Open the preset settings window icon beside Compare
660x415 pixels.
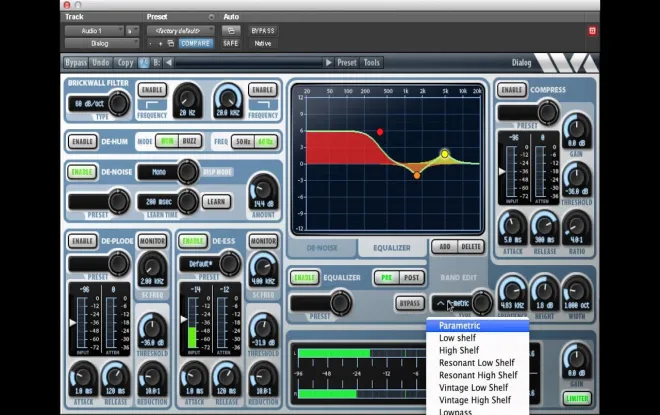(x=170, y=43)
